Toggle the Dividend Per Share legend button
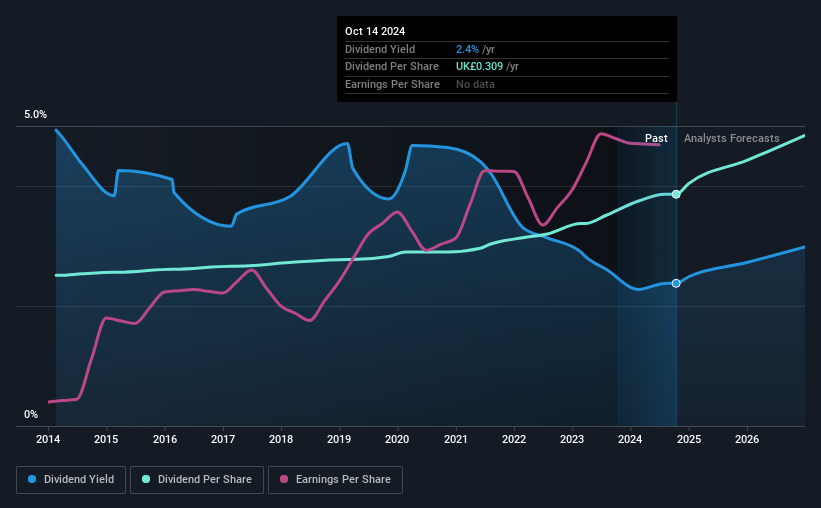The height and width of the screenshot is (508, 821). click(197, 480)
